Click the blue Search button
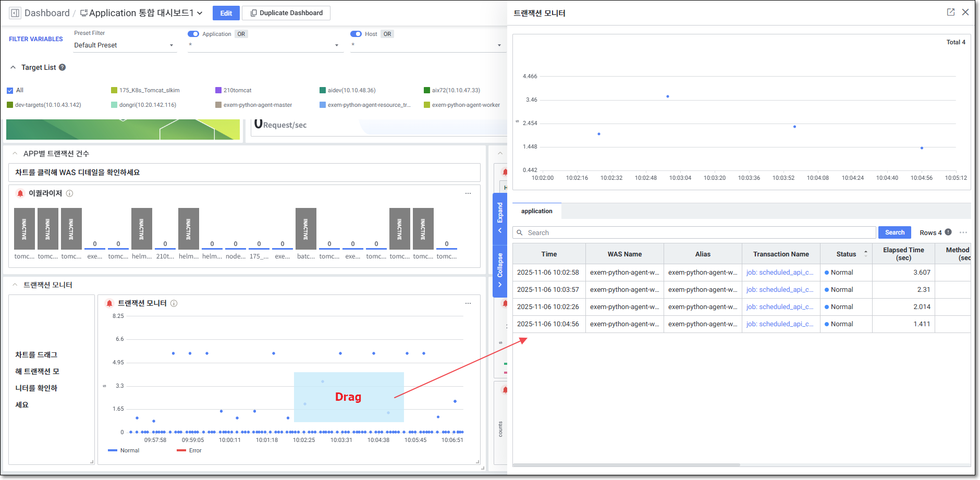 tap(895, 232)
